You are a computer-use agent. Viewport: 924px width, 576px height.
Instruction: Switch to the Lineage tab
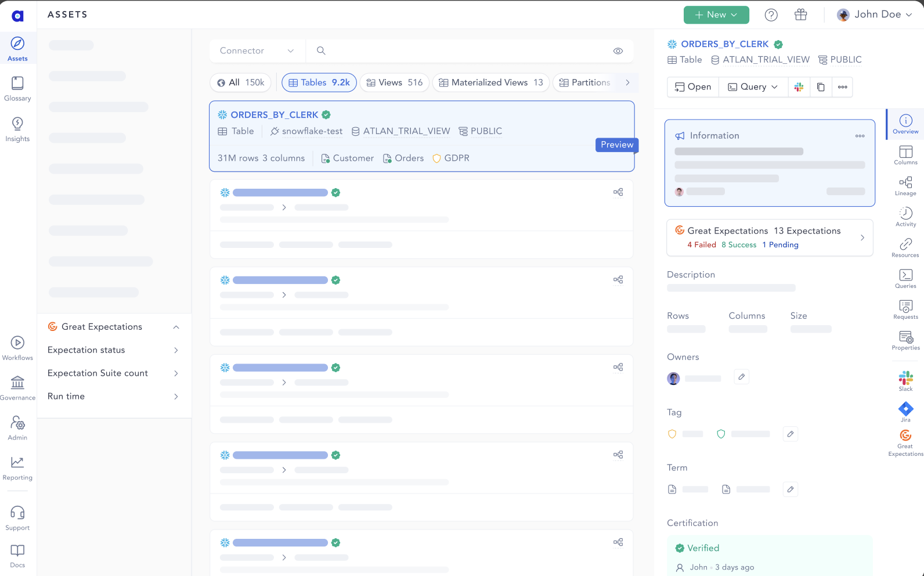[905, 186]
